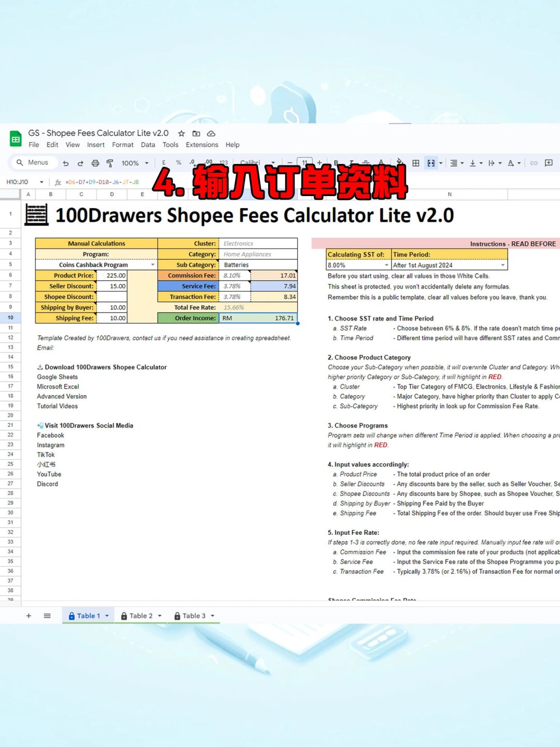Open the Borders tool
The width and height of the screenshot is (560, 747).
[416, 163]
